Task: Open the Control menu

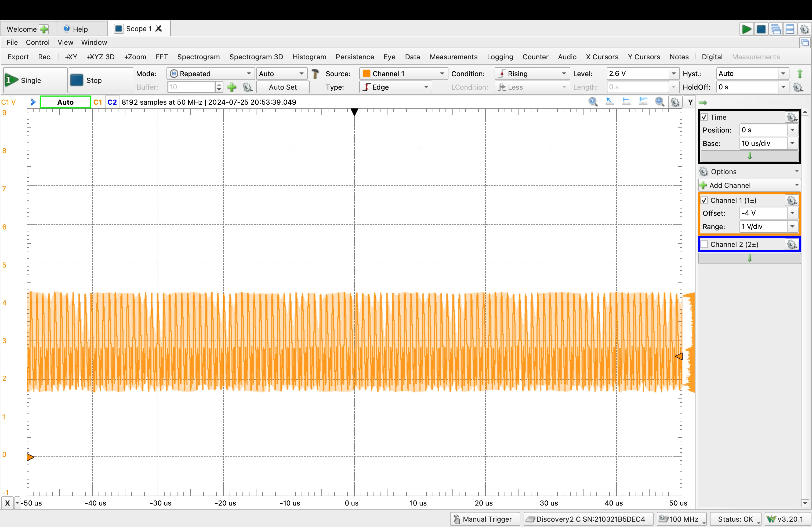Action: coord(38,42)
